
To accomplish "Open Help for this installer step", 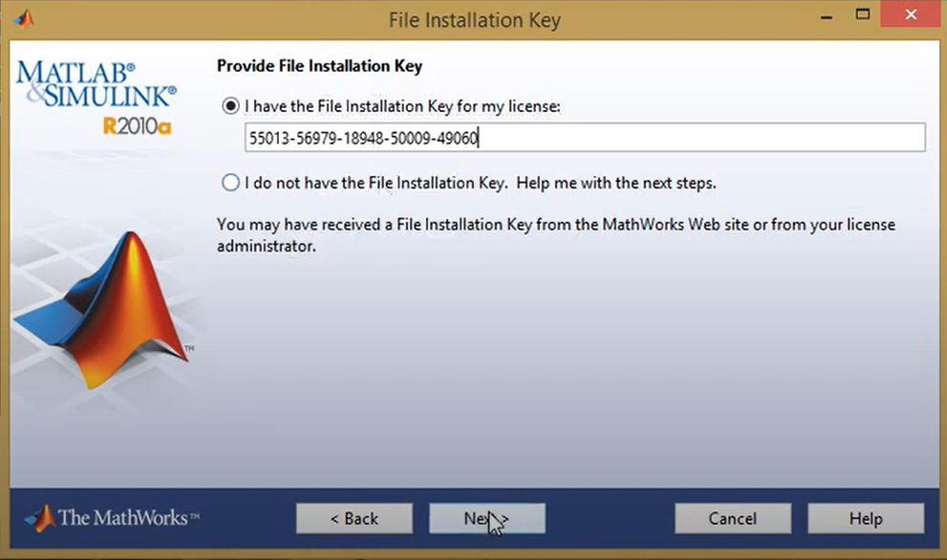I will (865, 519).
